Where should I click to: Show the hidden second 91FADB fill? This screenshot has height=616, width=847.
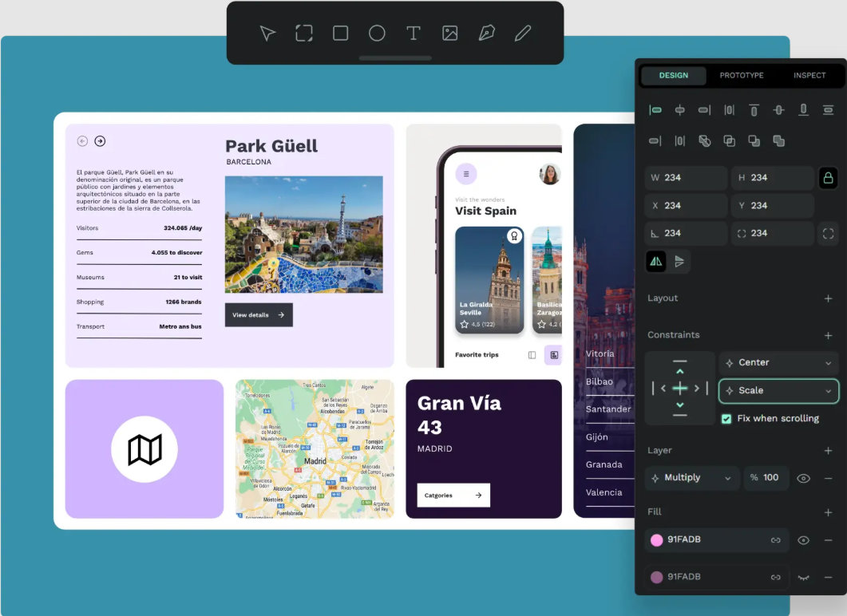click(803, 577)
